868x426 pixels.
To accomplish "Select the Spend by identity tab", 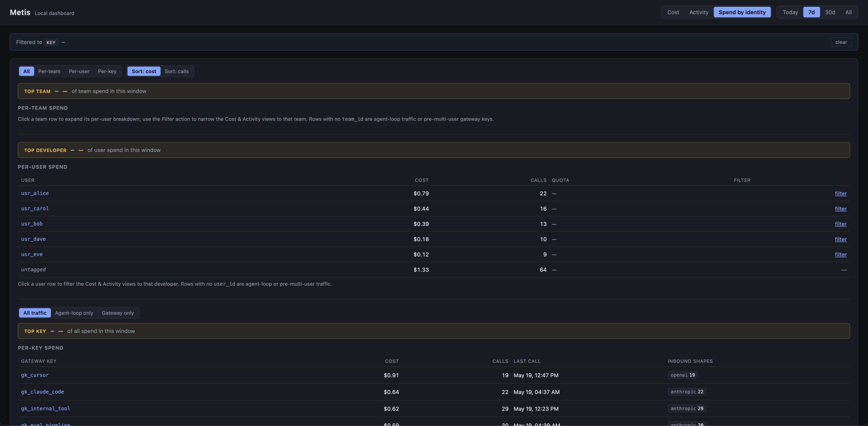I will click(742, 13).
